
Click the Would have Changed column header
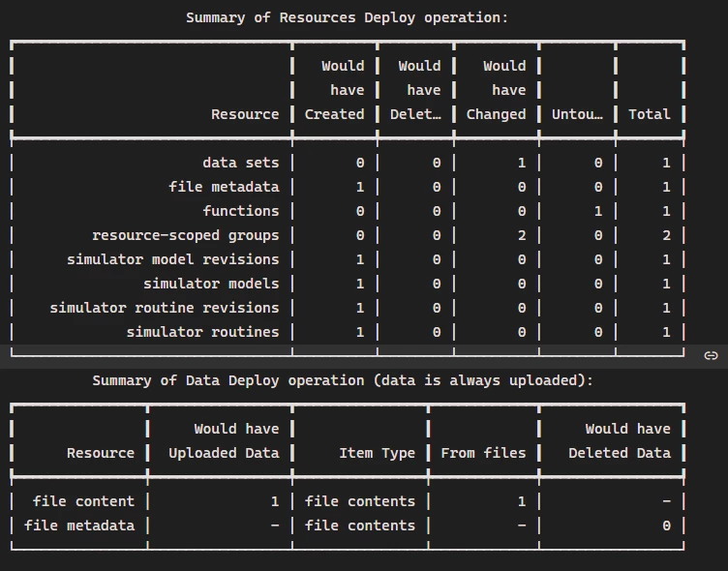point(496,90)
